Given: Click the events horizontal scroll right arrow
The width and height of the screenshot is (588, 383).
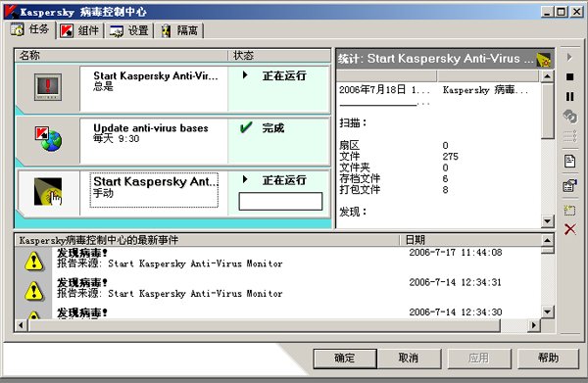Looking at the screenshot, I should (x=533, y=325).
